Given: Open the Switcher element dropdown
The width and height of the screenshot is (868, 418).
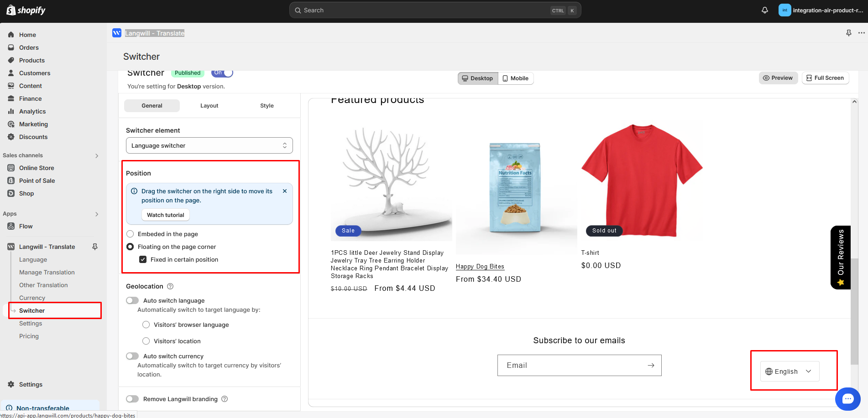Looking at the screenshot, I should (x=209, y=145).
